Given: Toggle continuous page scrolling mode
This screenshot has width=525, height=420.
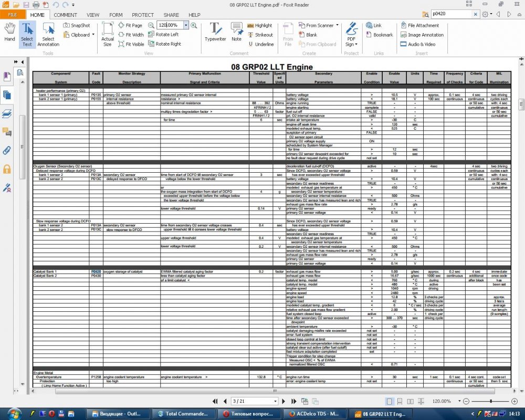Looking at the screenshot, I should point(399,401).
